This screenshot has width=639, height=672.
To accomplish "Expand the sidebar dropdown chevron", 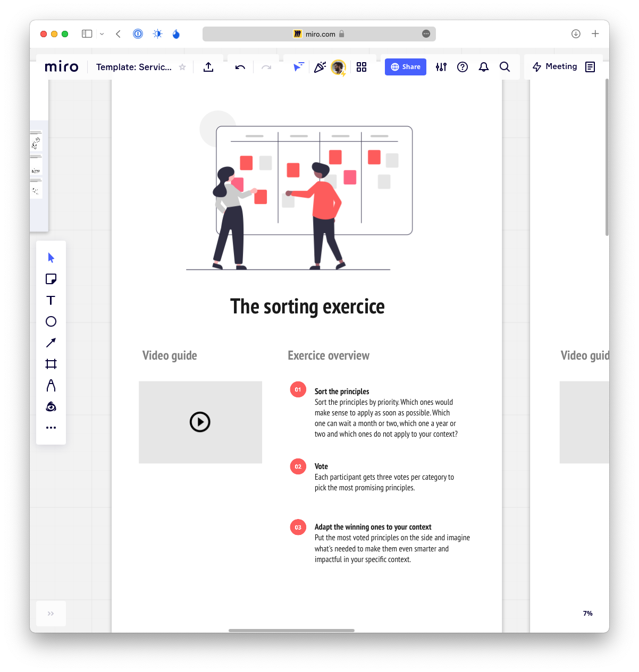I will (x=102, y=34).
